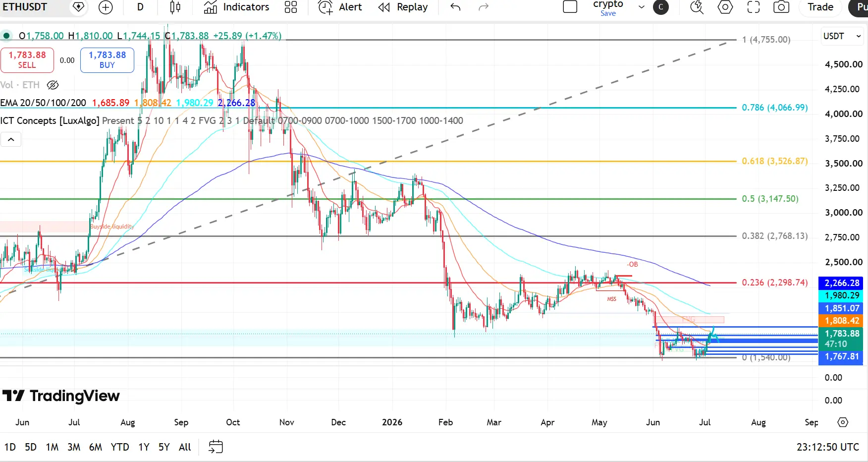This screenshot has height=462, width=868.
Task: Open the quick search icon
Action: coord(697,7)
